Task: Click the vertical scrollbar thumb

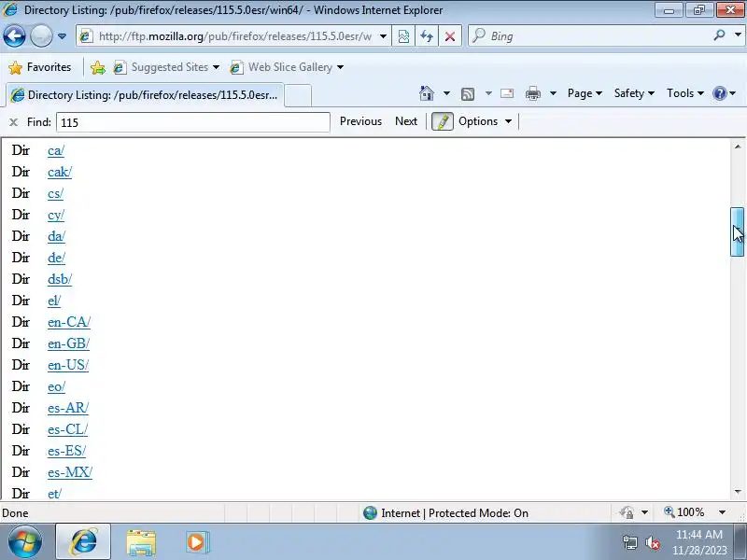Action: point(738,232)
